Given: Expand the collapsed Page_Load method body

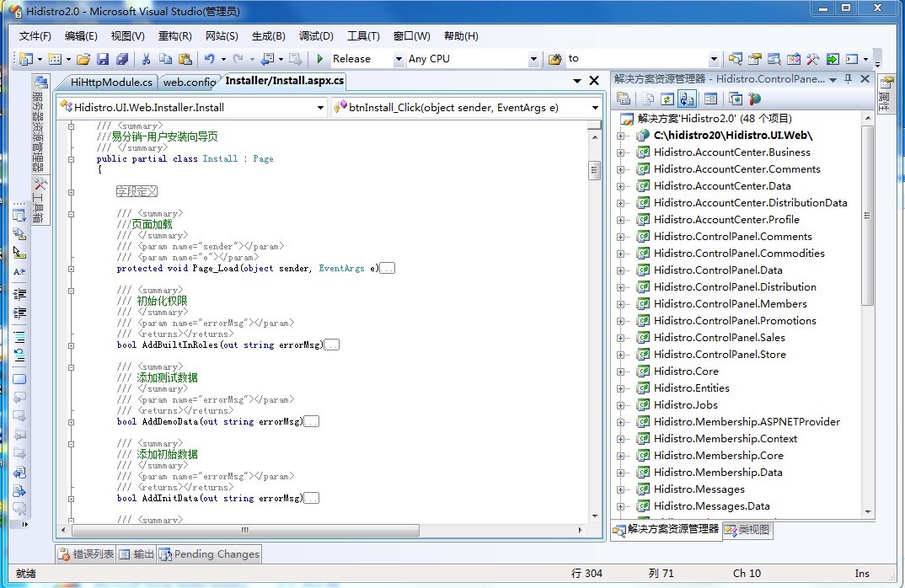Looking at the screenshot, I should 71,269.
